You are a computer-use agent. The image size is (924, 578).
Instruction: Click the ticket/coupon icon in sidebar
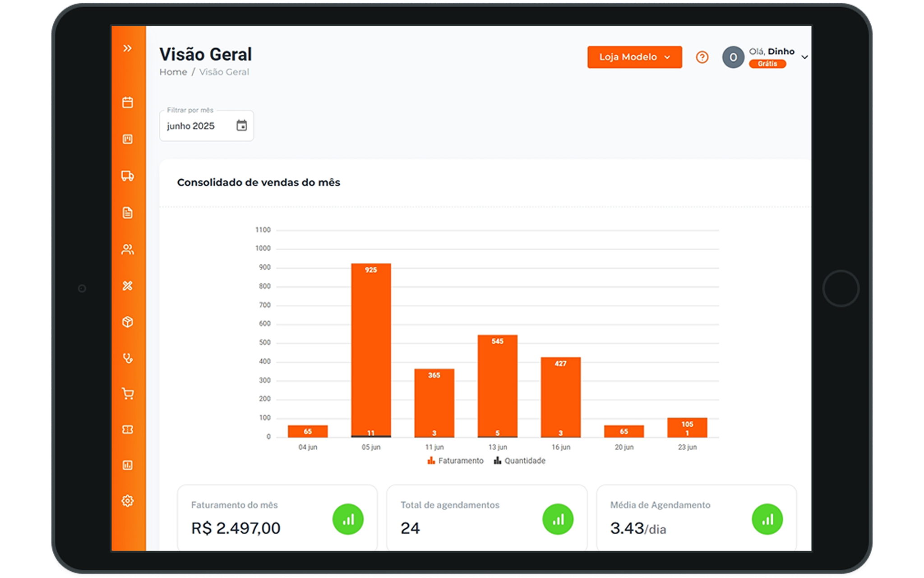[128, 429]
